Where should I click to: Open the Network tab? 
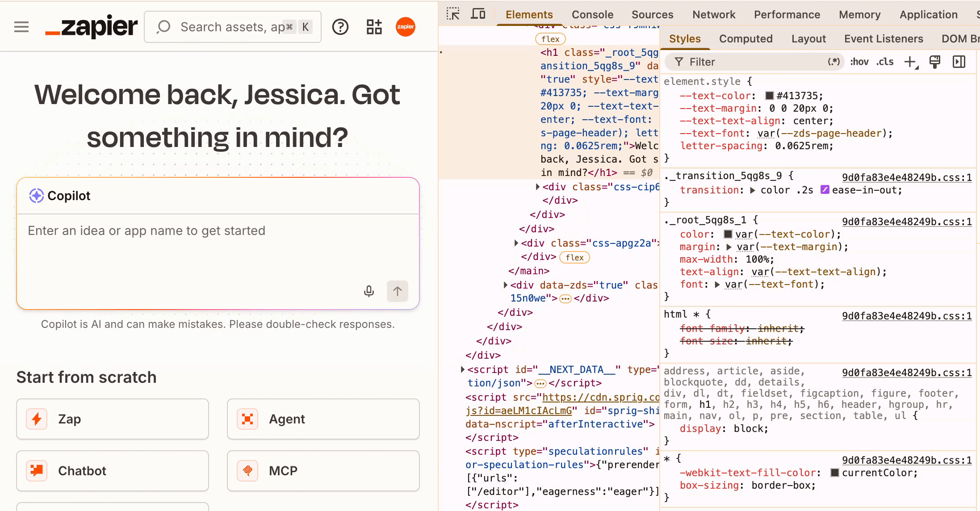[714, 15]
